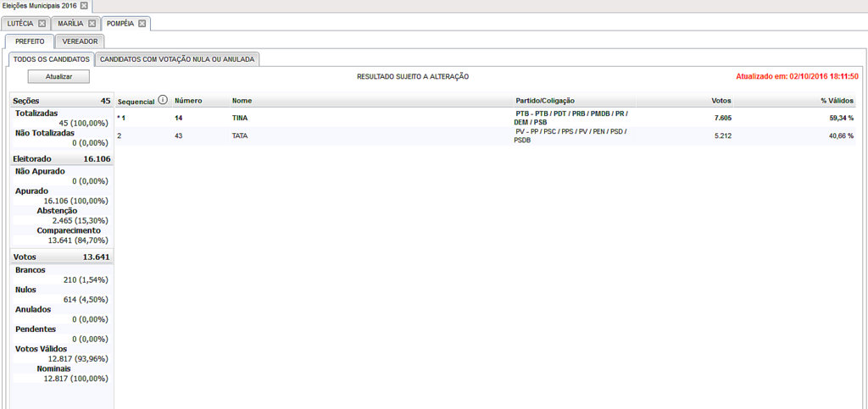Open the VEREADOR tab
The height and width of the screenshot is (409, 868).
click(81, 41)
